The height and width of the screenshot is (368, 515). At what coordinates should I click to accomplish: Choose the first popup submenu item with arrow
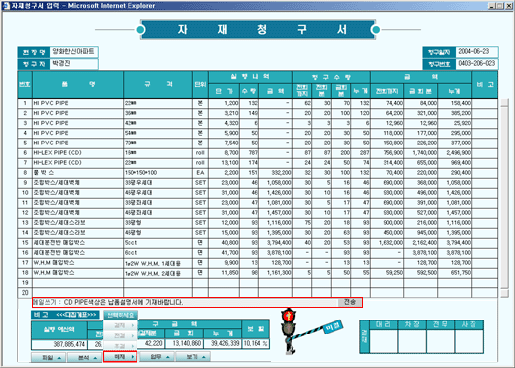(120, 325)
